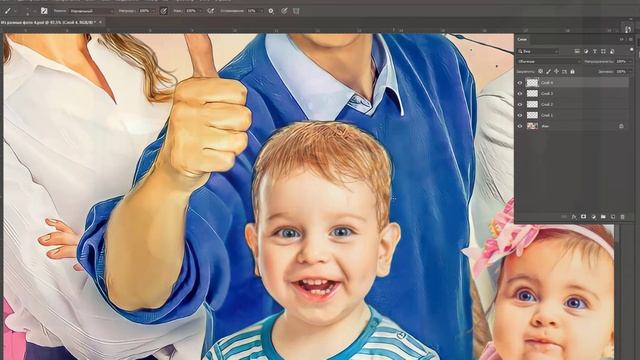This screenshot has height=360, width=640.
Task: Lock image pixels brush icon
Action: (x=549, y=71)
